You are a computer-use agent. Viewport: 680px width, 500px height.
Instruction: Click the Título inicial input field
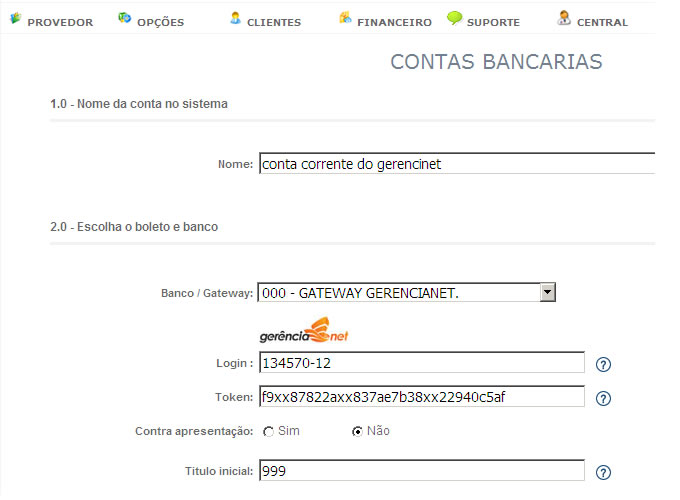[421, 471]
